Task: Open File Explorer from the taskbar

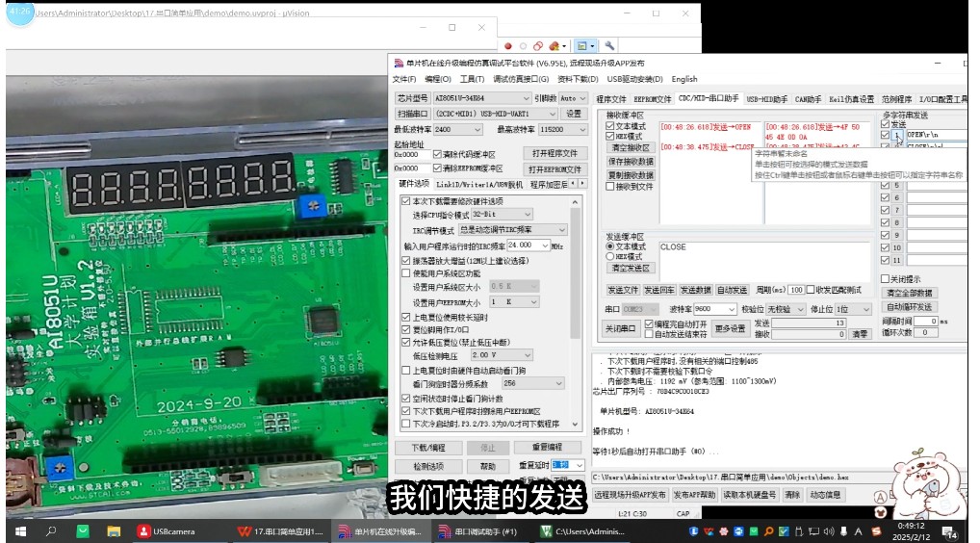Action: point(114,531)
